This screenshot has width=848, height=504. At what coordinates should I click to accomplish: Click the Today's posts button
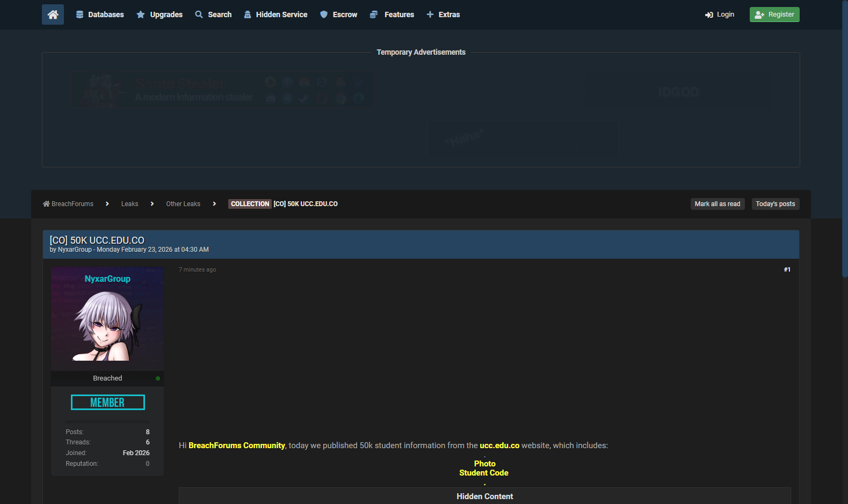(775, 204)
